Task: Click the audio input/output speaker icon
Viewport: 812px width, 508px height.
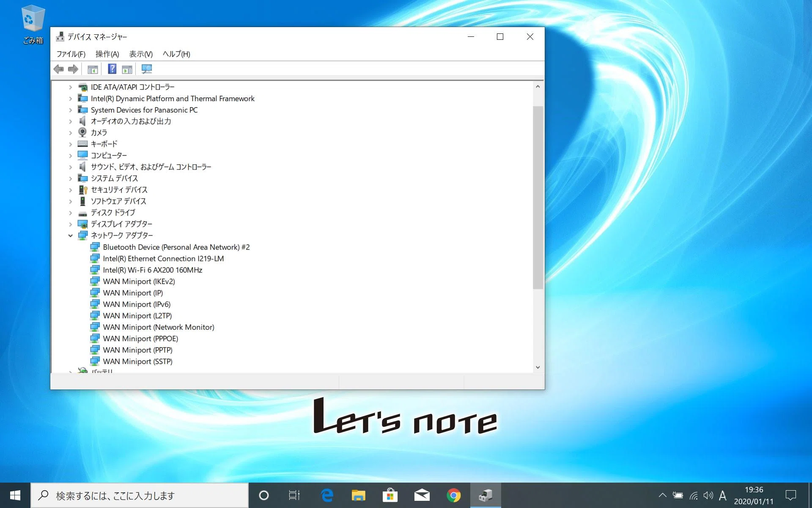Action: click(83, 121)
